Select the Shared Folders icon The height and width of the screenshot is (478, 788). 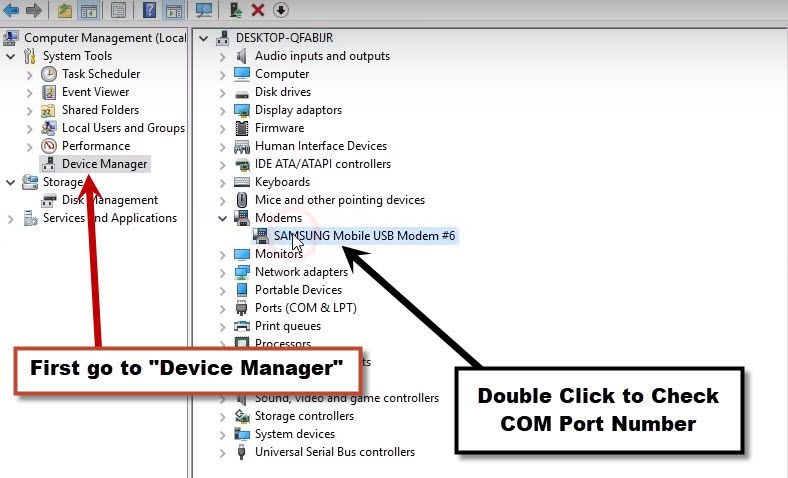tap(48, 111)
